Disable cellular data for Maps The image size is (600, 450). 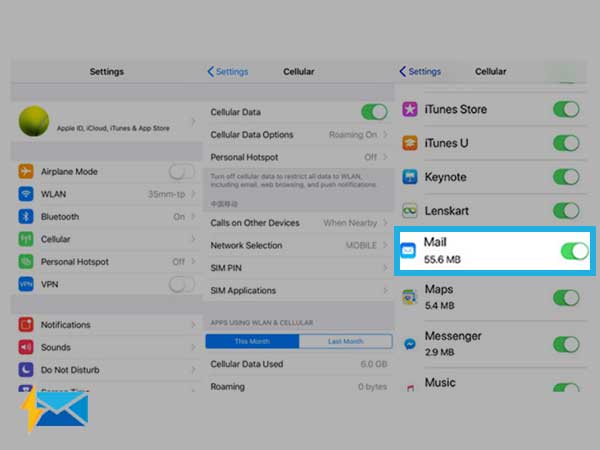coord(566,298)
